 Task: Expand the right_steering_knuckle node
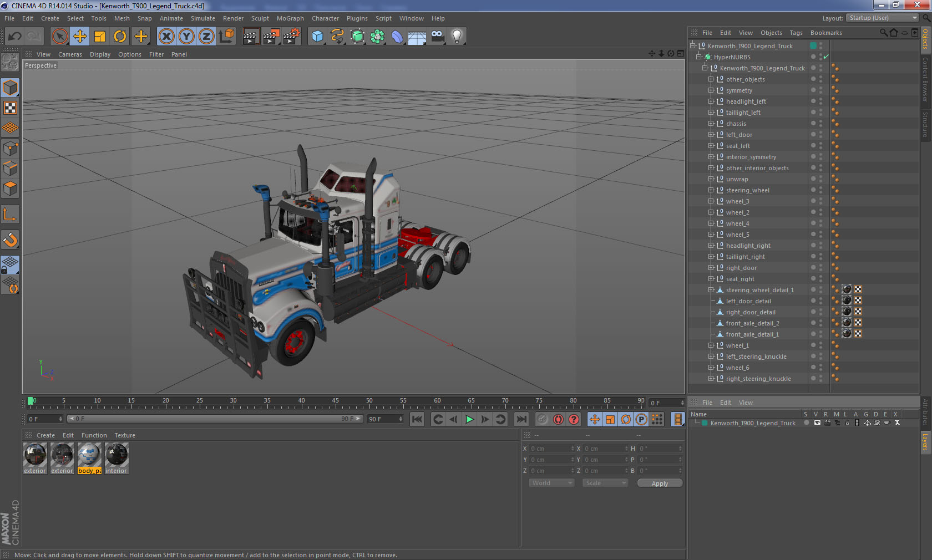[x=711, y=378]
